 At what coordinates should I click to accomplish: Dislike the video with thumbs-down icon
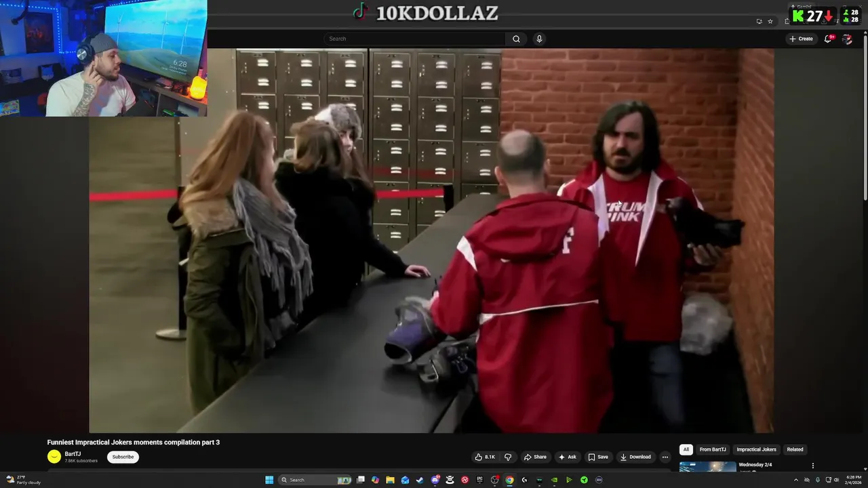pos(508,457)
